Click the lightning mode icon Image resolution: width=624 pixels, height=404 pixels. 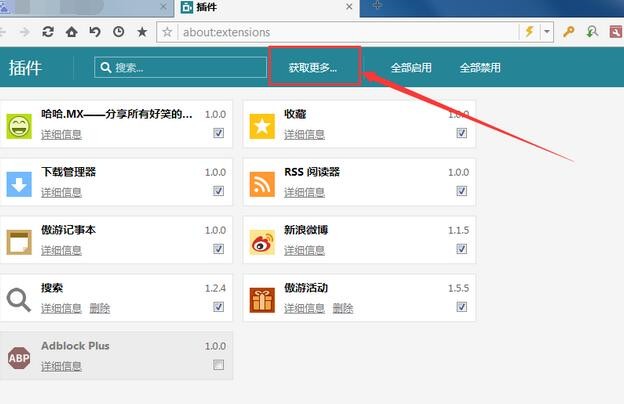pos(529,31)
